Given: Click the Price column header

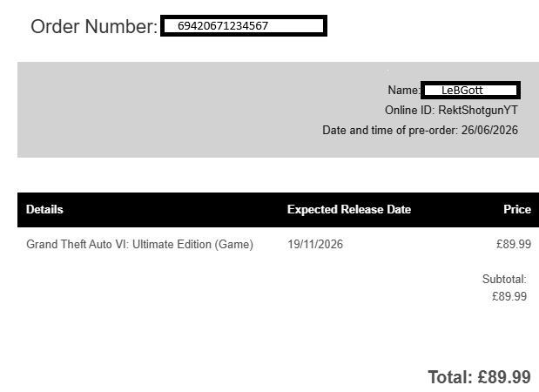Looking at the screenshot, I should pyautogui.click(x=517, y=209).
